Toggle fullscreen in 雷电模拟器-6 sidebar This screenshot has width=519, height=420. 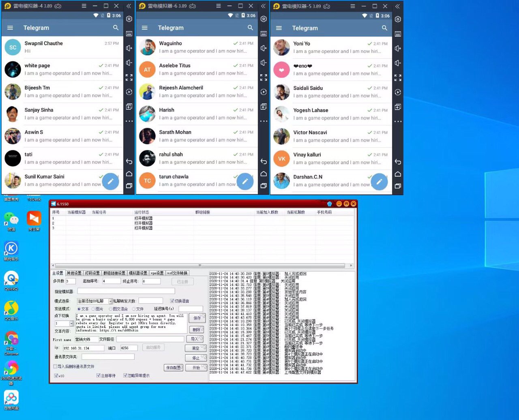pyautogui.click(x=264, y=77)
